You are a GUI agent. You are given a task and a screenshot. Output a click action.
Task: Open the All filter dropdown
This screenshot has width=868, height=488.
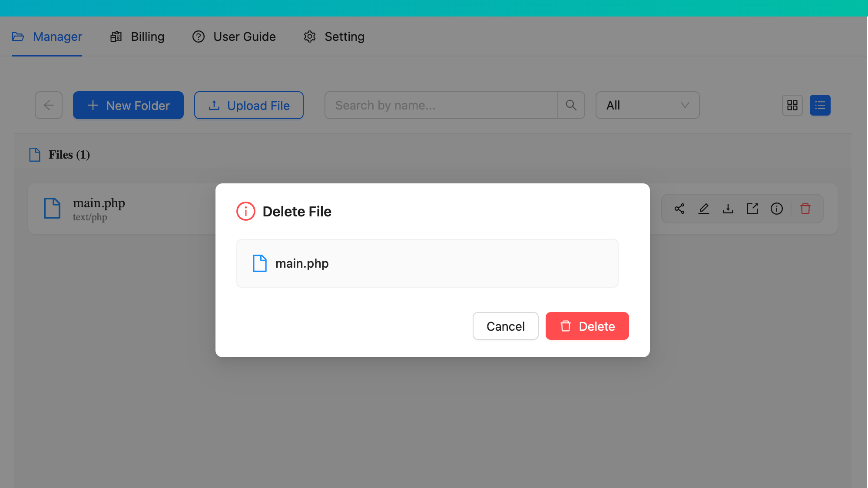point(647,105)
